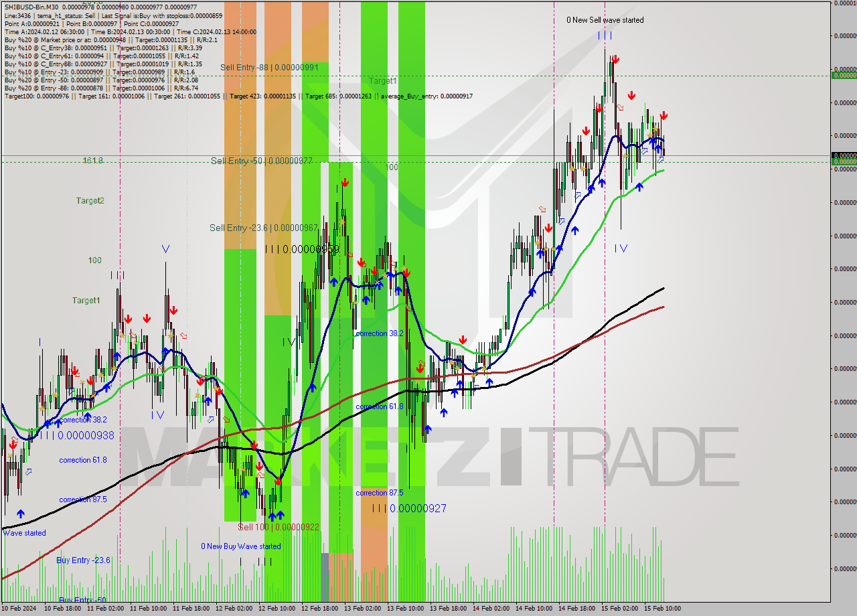This screenshot has width=857, height=616.
Task: Click the 12 Feb 10:00 time label
Action: [277, 609]
